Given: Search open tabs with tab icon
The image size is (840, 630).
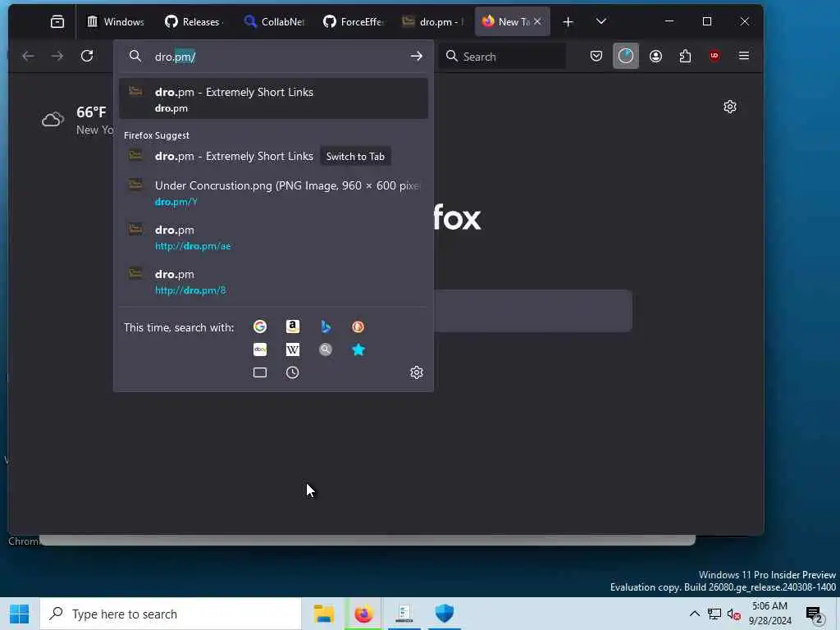Looking at the screenshot, I should (260, 373).
